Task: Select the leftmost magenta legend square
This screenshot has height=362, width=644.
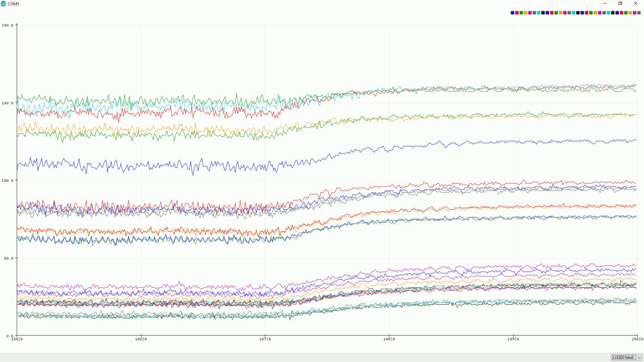Action: tap(530, 13)
